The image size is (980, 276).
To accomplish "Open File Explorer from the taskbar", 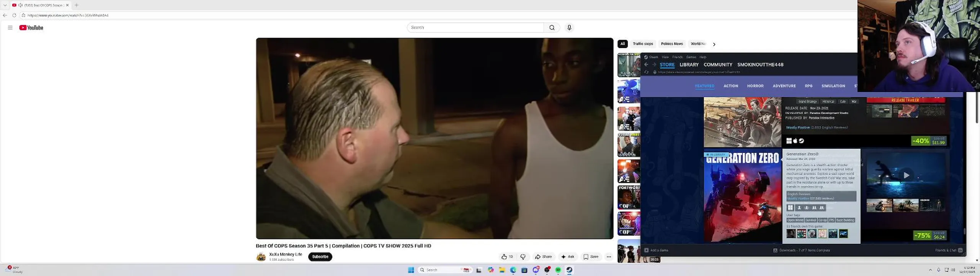I will tap(502, 270).
